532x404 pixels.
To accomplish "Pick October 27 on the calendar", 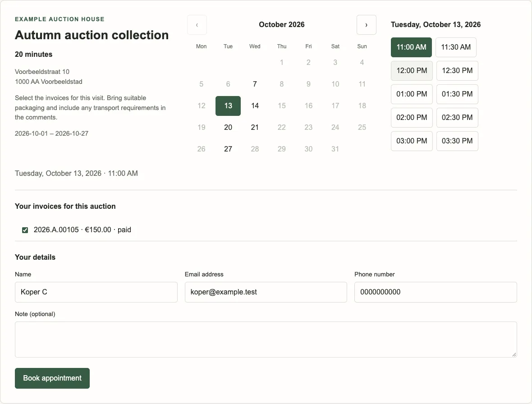I will click(228, 149).
